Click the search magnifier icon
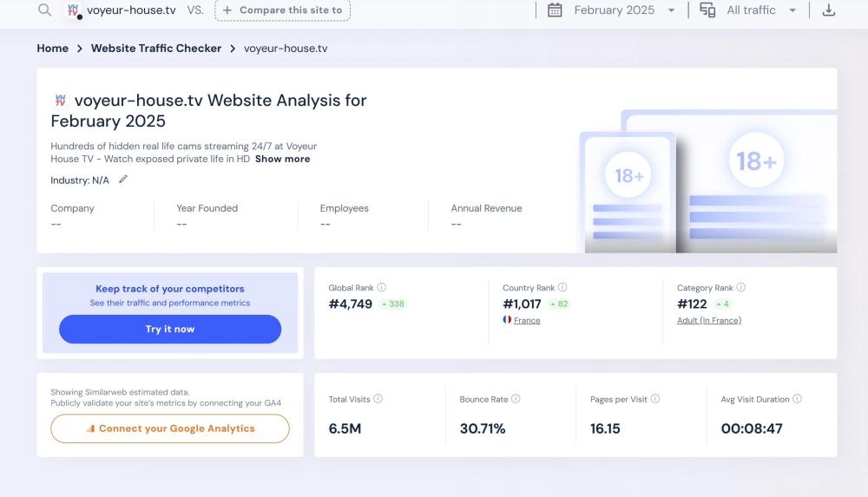This screenshot has height=497, width=868. (45, 10)
